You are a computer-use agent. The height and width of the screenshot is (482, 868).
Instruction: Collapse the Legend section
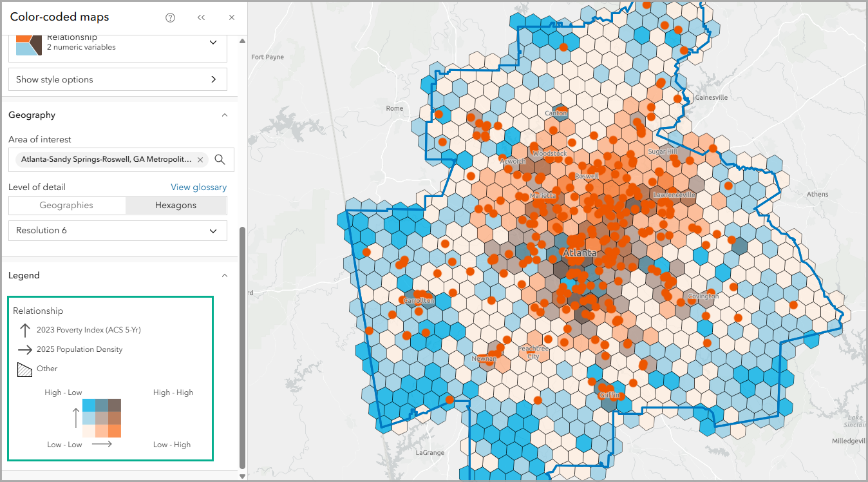(224, 275)
